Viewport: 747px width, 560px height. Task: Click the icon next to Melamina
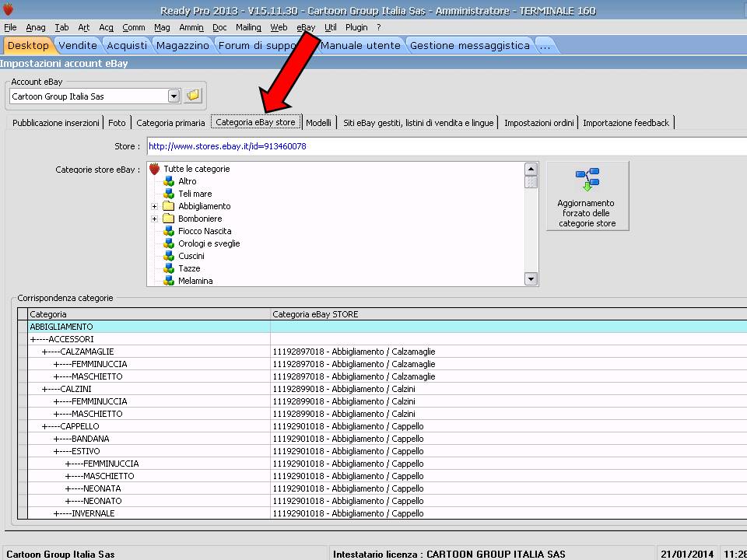pos(169,281)
